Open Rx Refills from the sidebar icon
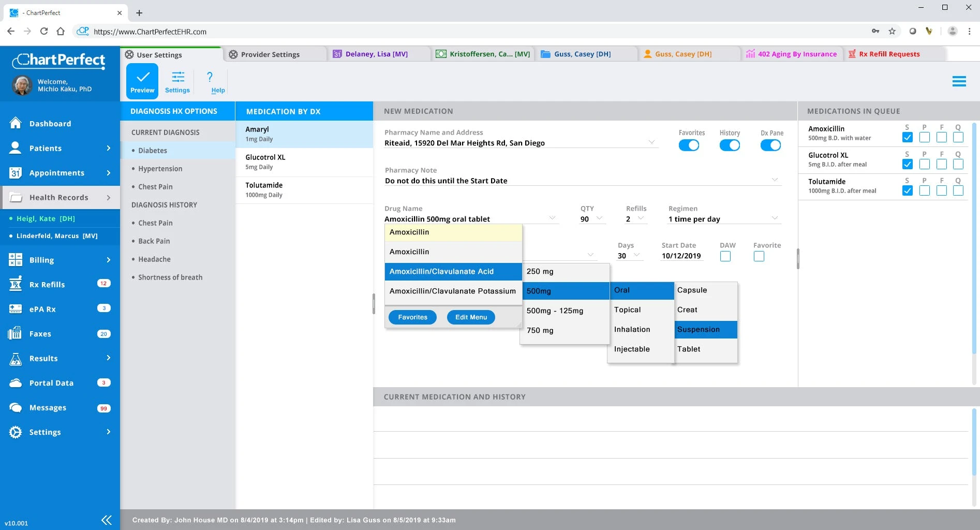This screenshot has height=530, width=980. [15, 284]
